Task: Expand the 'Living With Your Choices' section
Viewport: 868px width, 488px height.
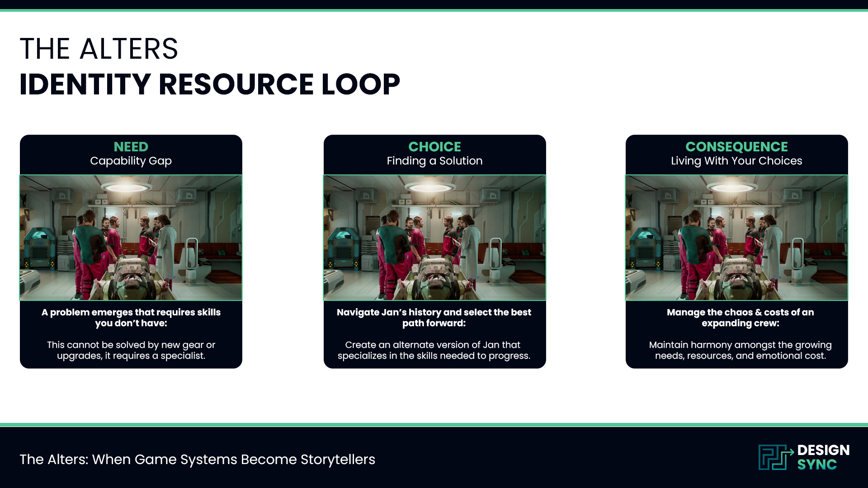Action: (x=737, y=161)
